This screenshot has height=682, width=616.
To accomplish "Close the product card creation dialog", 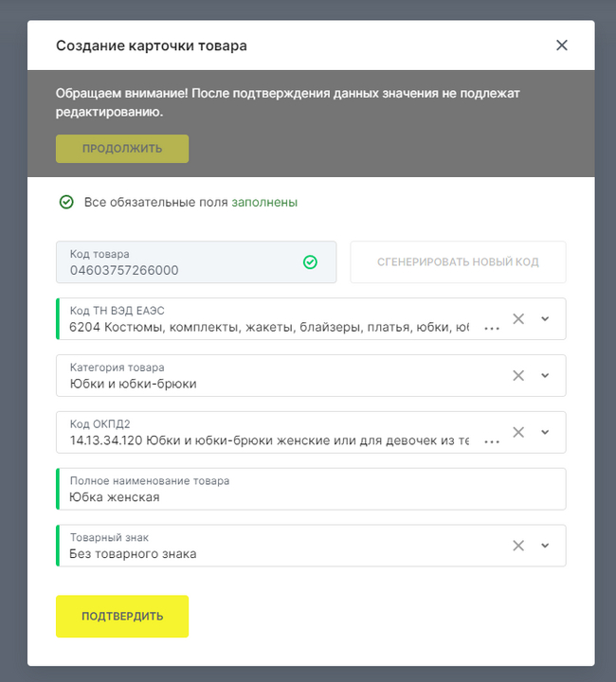I will coord(562,45).
